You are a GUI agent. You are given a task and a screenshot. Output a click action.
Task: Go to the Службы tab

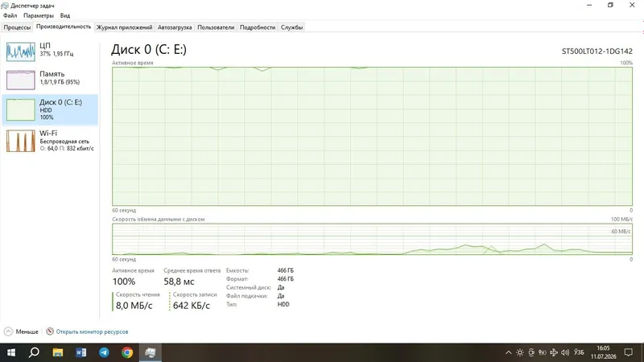coord(291,27)
